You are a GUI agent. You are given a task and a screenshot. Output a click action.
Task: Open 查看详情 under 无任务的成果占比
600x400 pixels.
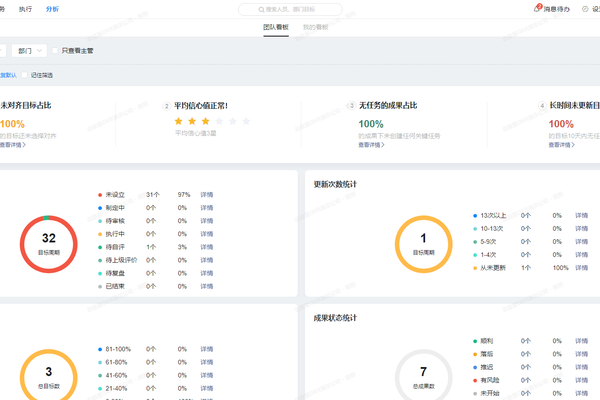click(x=371, y=145)
